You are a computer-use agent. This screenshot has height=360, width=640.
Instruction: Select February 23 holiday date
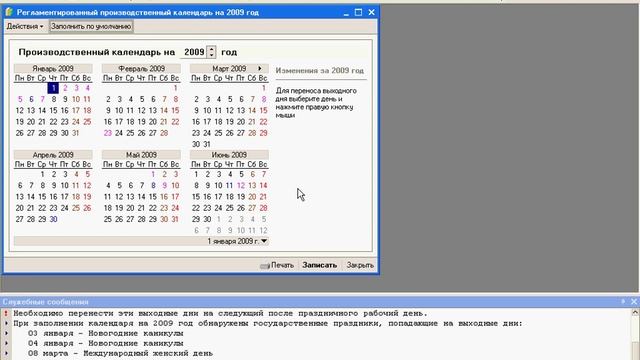pos(108,133)
